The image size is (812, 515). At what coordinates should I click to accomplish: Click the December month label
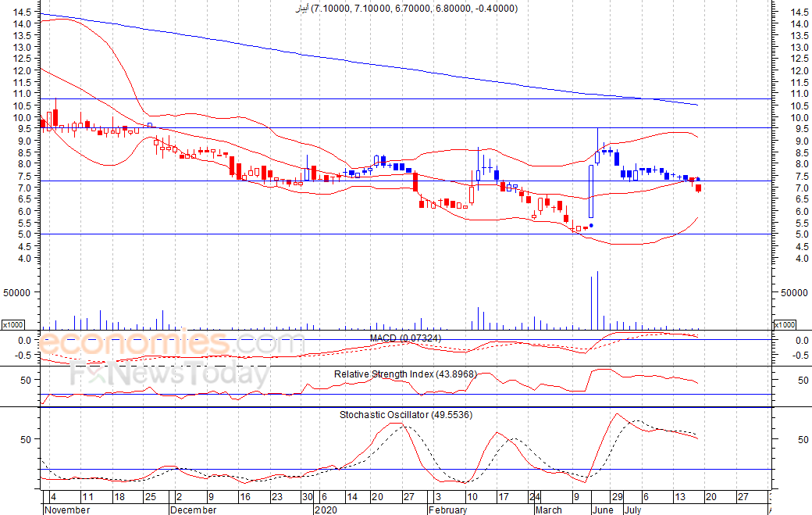pyautogui.click(x=193, y=510)
